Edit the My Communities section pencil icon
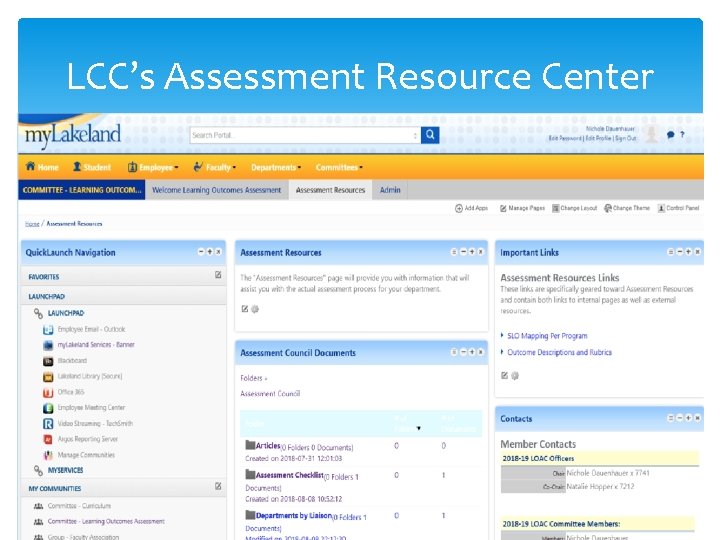Viewport: 720px width, 540px height. click(x=218, y=486)
